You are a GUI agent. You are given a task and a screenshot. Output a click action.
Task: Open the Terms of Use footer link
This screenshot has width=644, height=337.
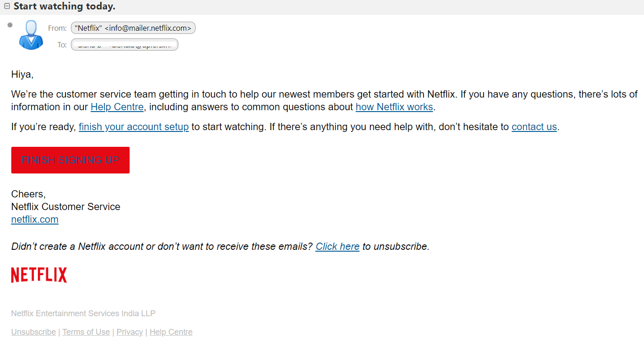86,332
